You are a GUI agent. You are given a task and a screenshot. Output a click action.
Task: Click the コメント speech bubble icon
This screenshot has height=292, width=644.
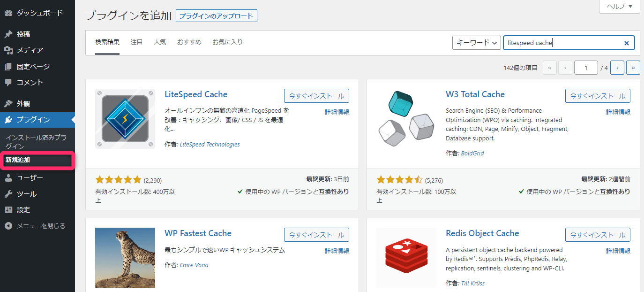[8, 83]
